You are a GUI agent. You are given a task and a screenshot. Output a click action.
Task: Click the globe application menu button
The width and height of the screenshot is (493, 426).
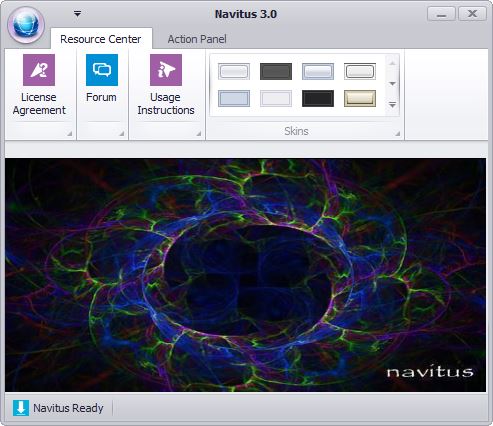[x=26, y=25]
